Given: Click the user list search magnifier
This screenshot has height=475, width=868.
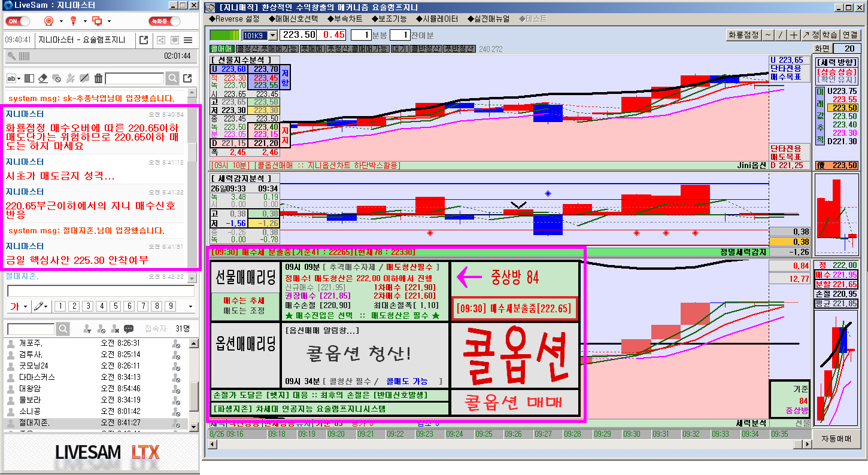Looking at the screenshot, I should click(x=63, y=329).
